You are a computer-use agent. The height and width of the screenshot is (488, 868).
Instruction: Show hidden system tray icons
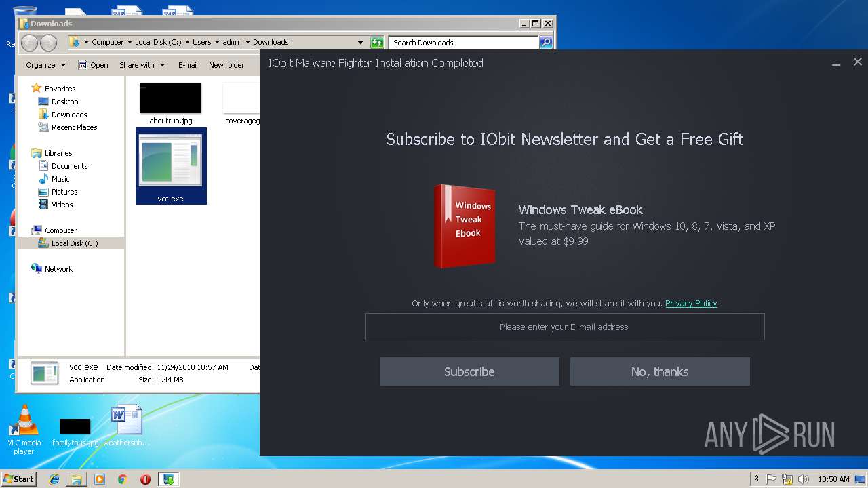coord(757,479)
